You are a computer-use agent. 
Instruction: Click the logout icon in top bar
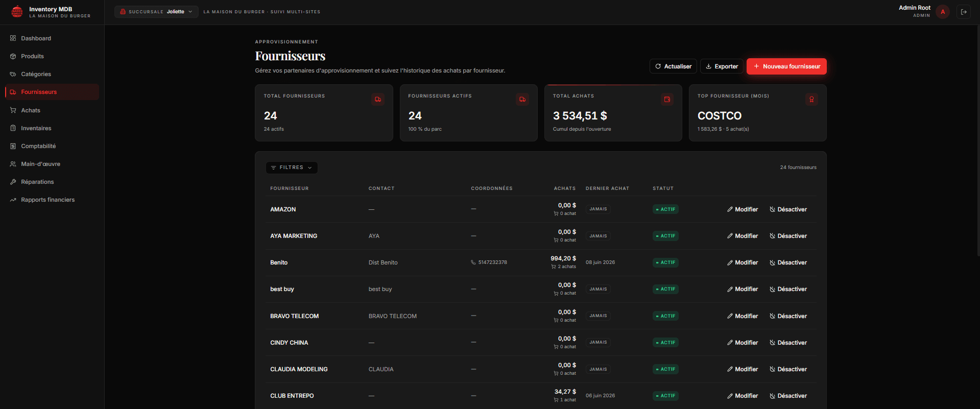click(964, 12)
